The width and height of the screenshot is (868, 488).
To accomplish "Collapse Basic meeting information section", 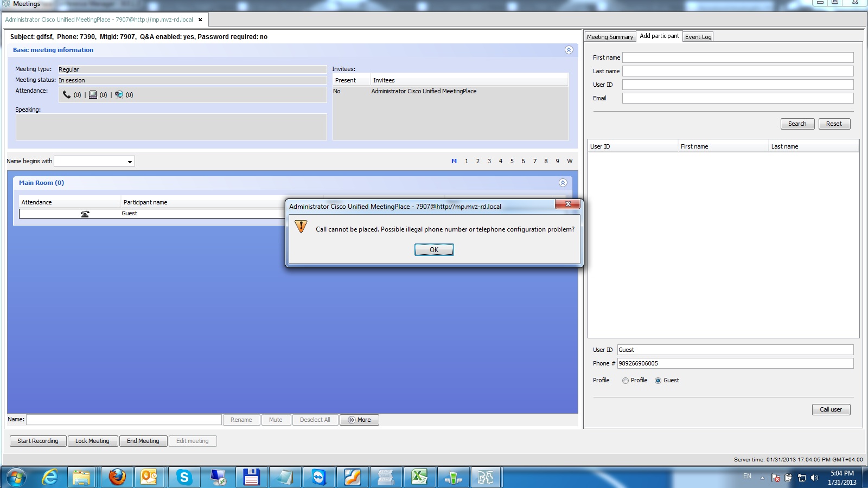I will tap(569, 50).
